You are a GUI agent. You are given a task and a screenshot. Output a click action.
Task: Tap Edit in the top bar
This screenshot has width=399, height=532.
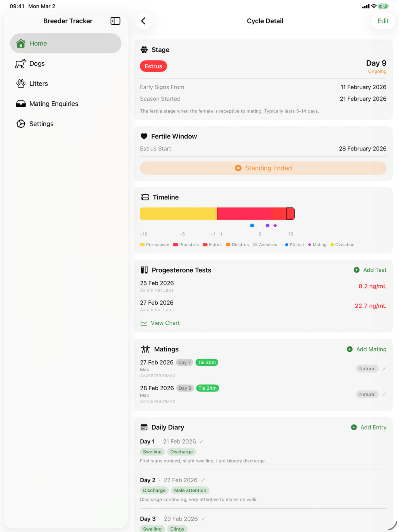pos(383,21)
